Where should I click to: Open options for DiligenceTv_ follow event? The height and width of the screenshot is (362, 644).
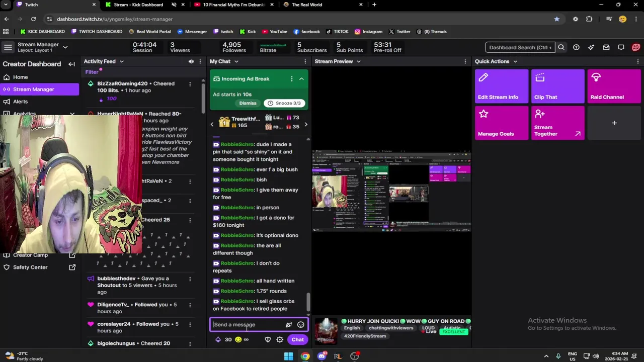(x=190, y=305)
